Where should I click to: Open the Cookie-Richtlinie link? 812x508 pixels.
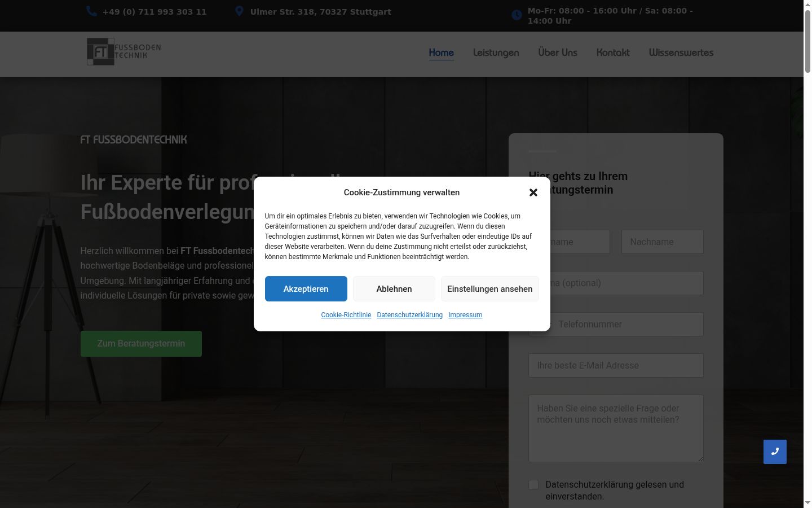346,315
